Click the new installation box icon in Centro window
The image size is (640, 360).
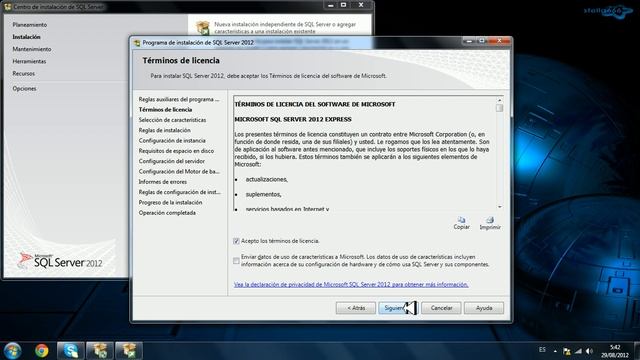pos(203,27)
